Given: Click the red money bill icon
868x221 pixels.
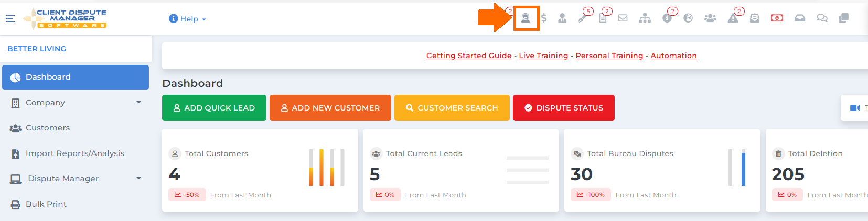Looking at the screenshot, I should click(777, 18).
